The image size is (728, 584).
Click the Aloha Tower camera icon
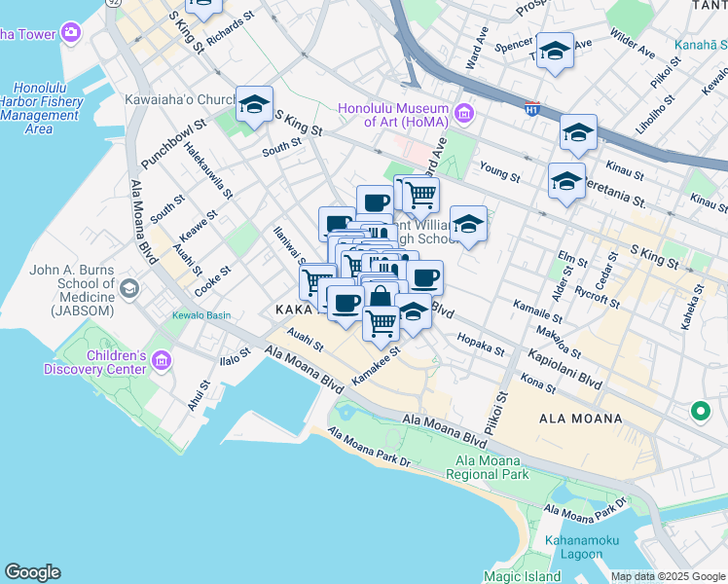[x=71, y=32]
